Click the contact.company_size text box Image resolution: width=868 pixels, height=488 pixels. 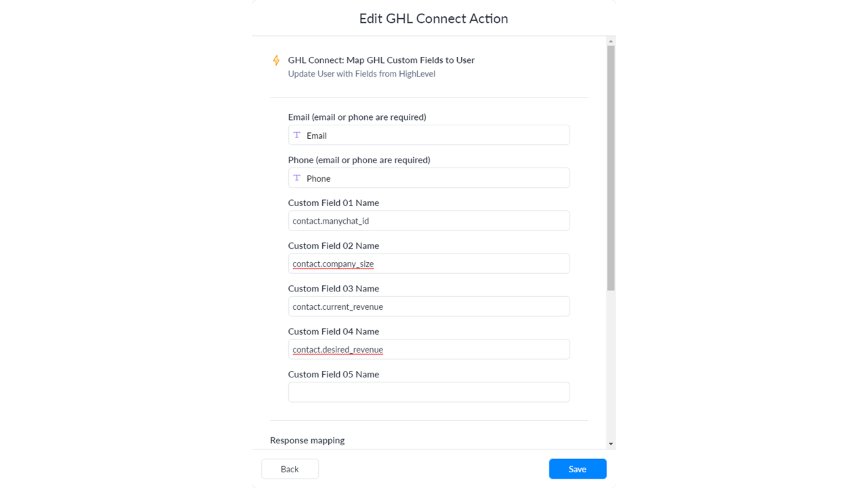pyautogui.click(x=429, y=263)
